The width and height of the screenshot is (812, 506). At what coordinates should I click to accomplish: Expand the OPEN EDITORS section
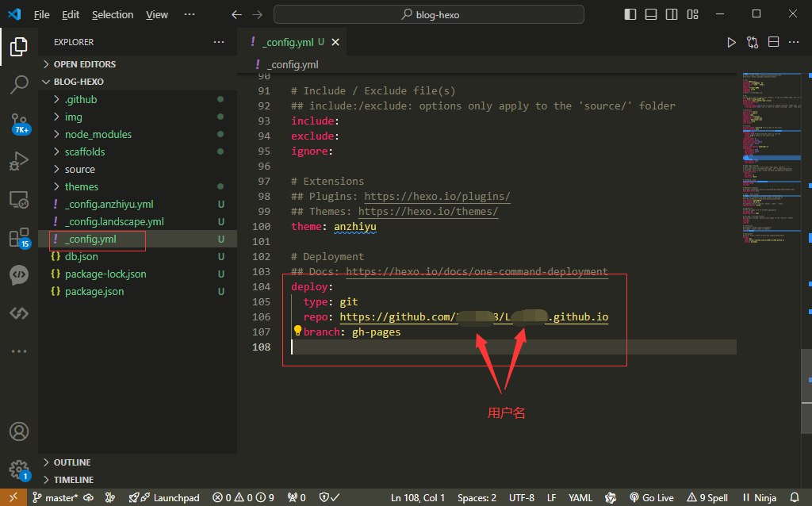(84, 64)
